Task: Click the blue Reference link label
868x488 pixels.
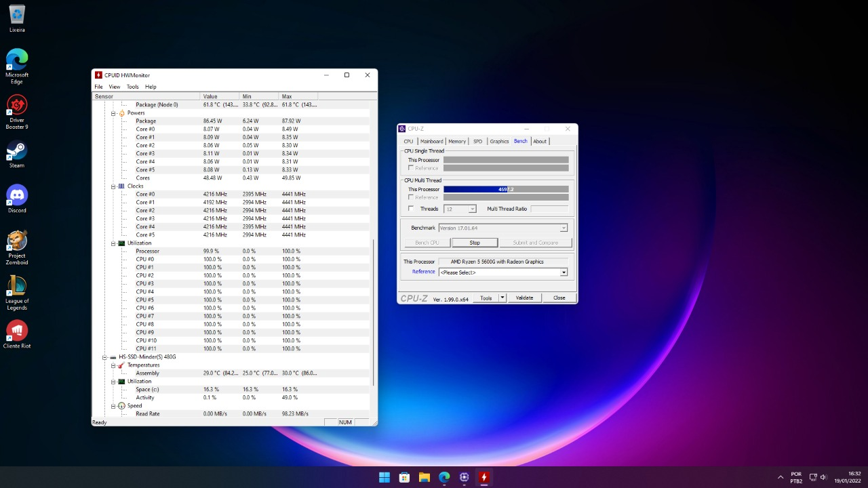Action: [x=424, y=272]
